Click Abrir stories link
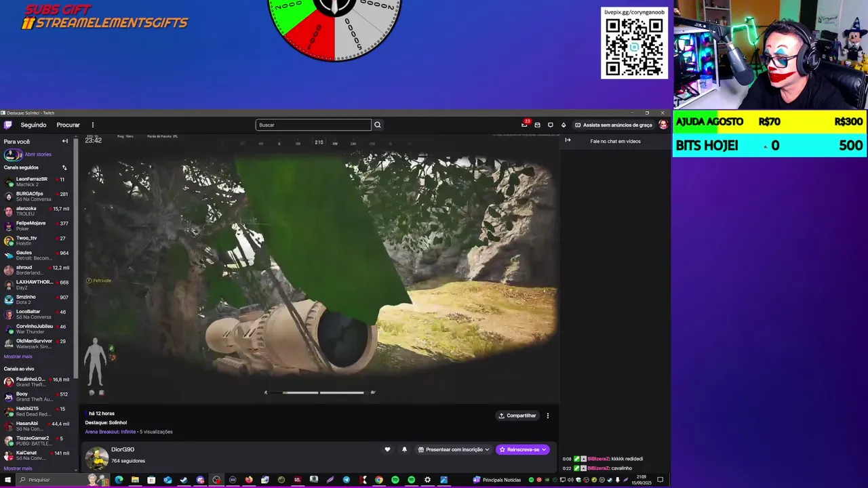 pos(38,155)
